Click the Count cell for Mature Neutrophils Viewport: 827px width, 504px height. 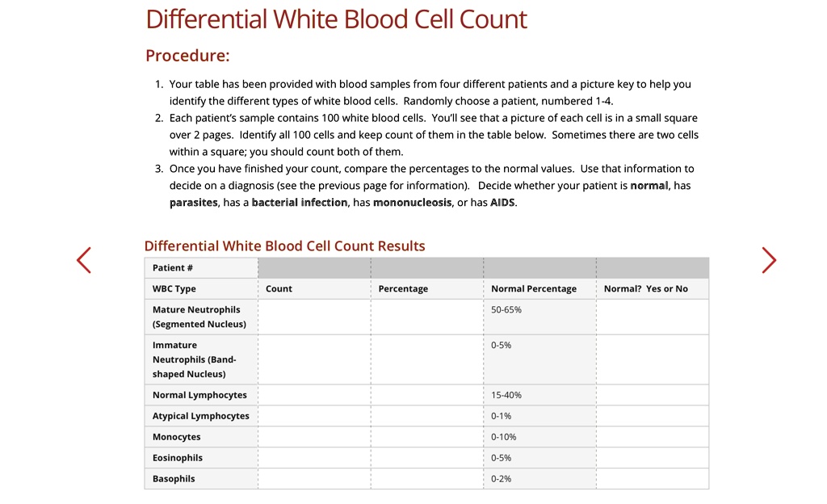pyautogui.click(x=313, y=316)
